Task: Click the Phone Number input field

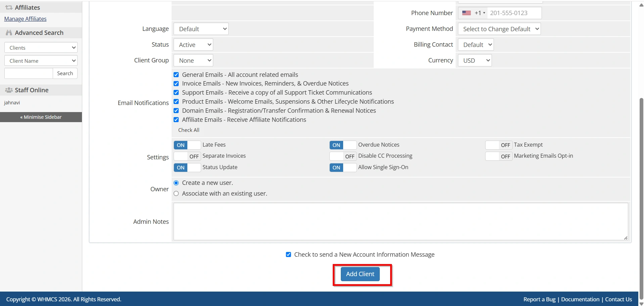Action: 514,13
